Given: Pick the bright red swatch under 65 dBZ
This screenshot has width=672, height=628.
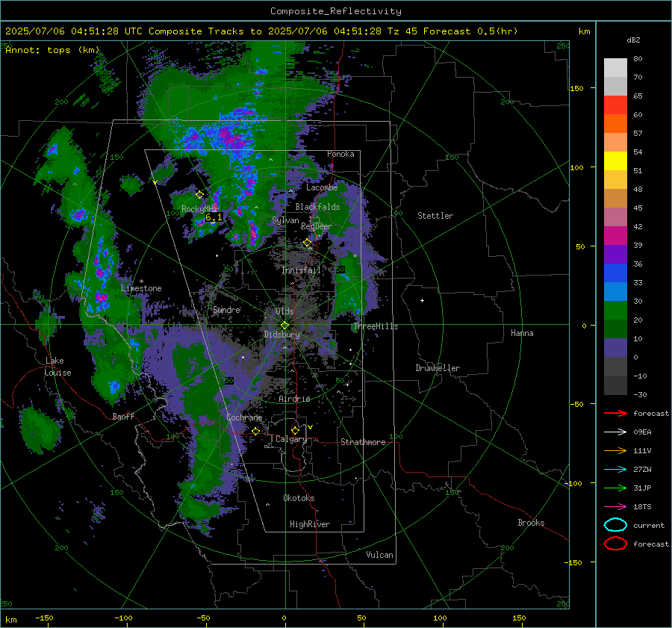Looking at the screenshot, I should pos(615,105).
